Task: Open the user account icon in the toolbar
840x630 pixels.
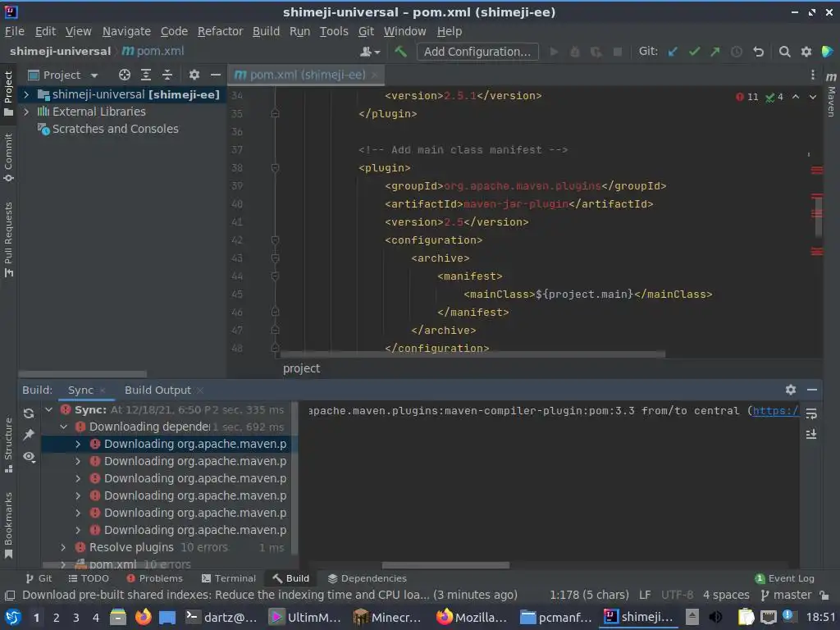Action: 370,52
